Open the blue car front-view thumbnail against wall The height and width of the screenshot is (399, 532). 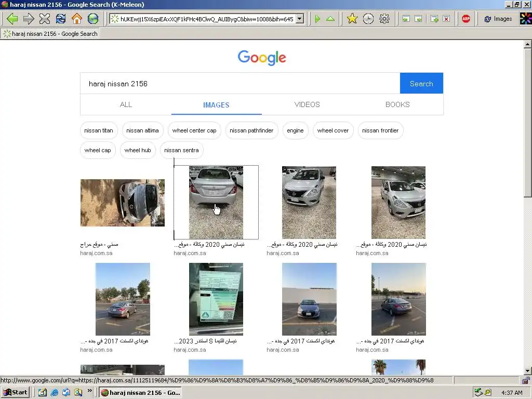pyautogui.click(x=309, y=299)
